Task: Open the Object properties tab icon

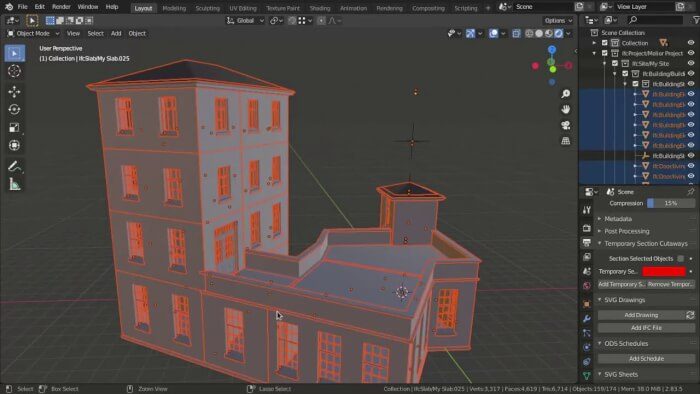Action: click(587, 304)
